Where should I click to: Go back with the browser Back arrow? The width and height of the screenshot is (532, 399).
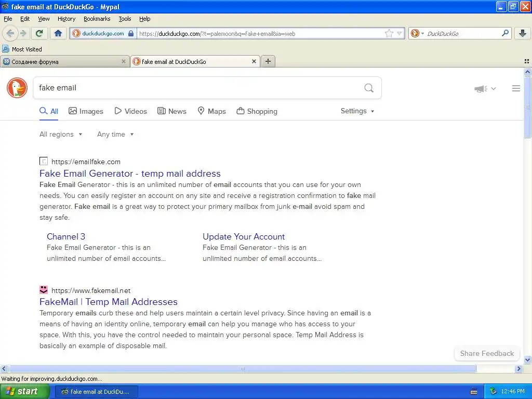[x=10, y=33]
